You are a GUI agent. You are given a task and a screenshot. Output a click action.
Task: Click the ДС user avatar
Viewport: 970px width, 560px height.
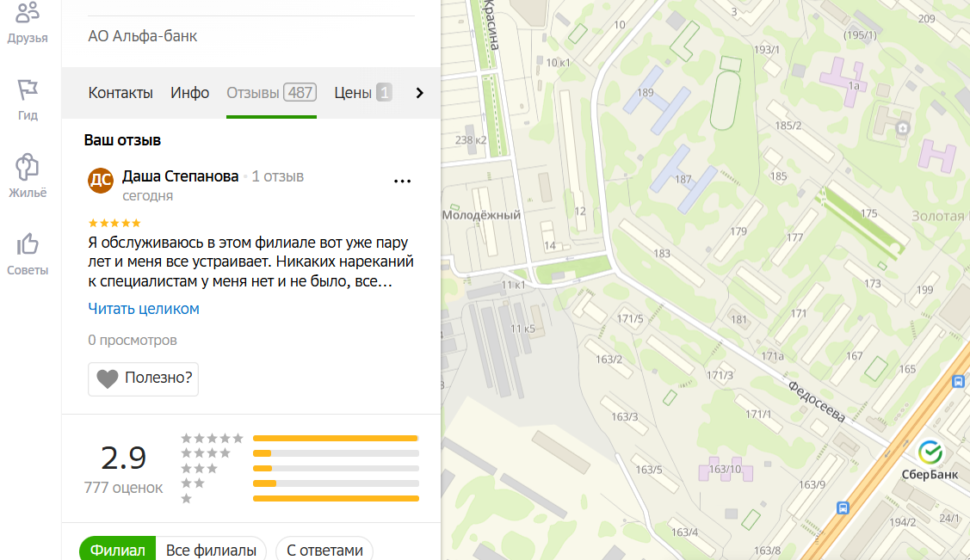100,181
